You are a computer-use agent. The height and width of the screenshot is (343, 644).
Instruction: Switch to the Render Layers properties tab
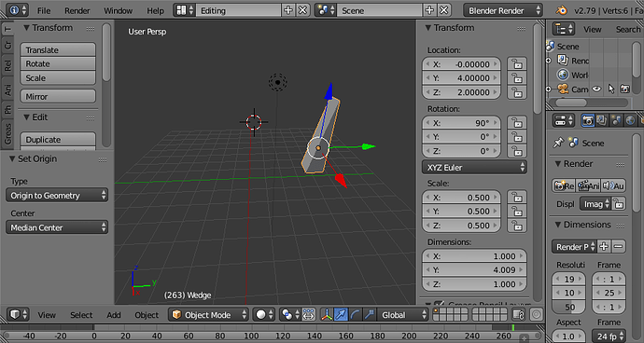click(x=602, y=120)
